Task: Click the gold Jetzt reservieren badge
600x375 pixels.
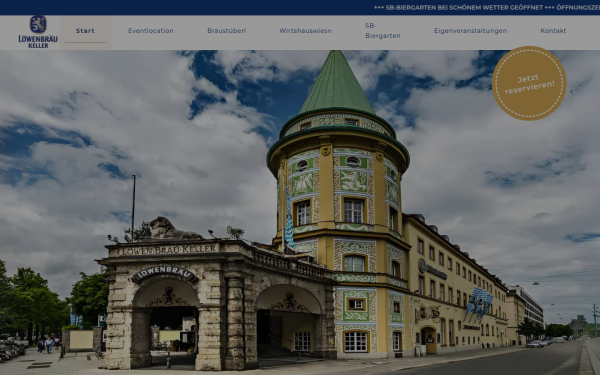Action: pyautogui.click(x=529, y=83)
